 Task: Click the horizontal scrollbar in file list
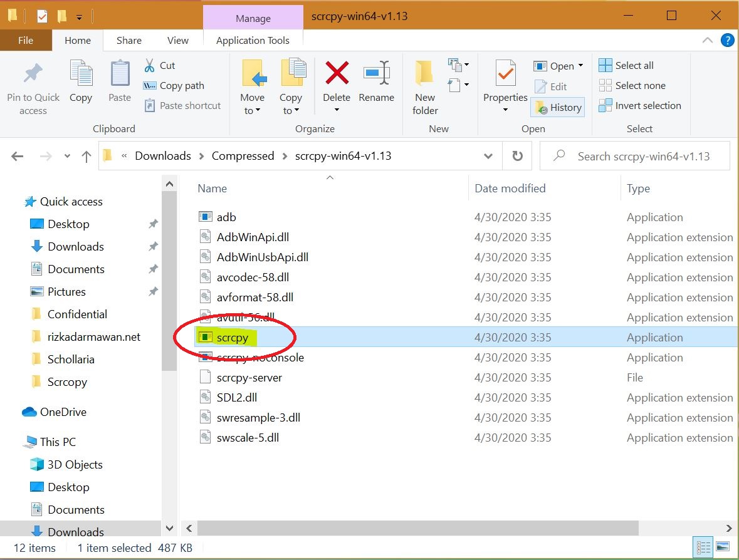click(417, 528)
